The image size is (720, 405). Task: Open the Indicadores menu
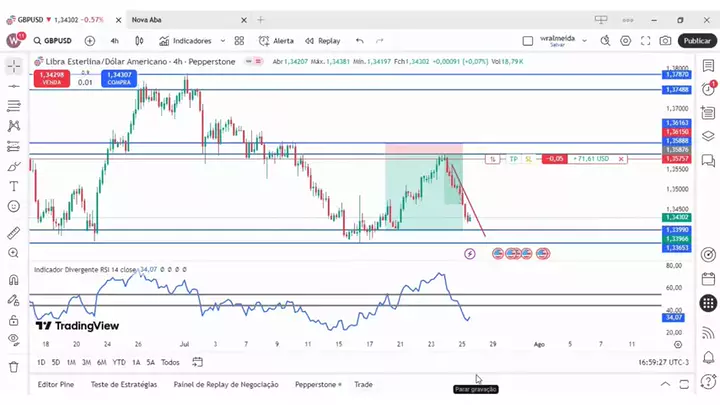pos(185,41)
